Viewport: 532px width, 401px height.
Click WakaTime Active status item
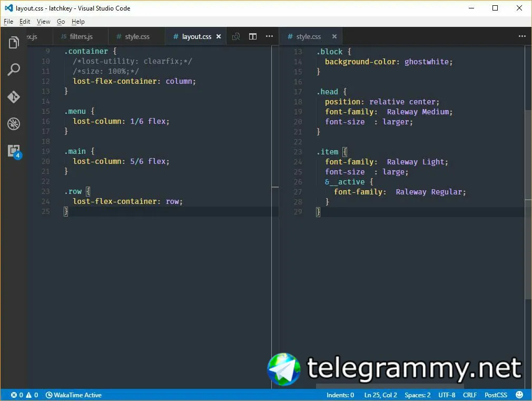click(x=74, y=395)
